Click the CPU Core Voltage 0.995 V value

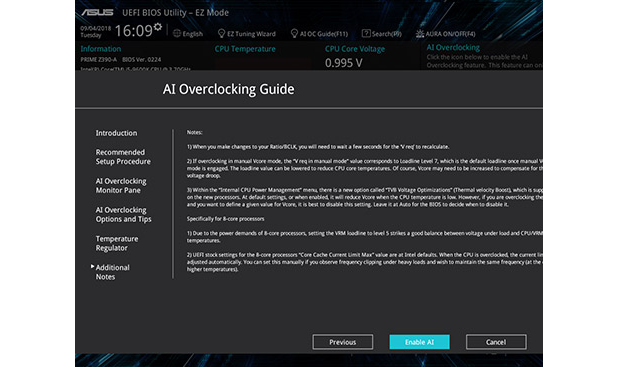(343, 63)
